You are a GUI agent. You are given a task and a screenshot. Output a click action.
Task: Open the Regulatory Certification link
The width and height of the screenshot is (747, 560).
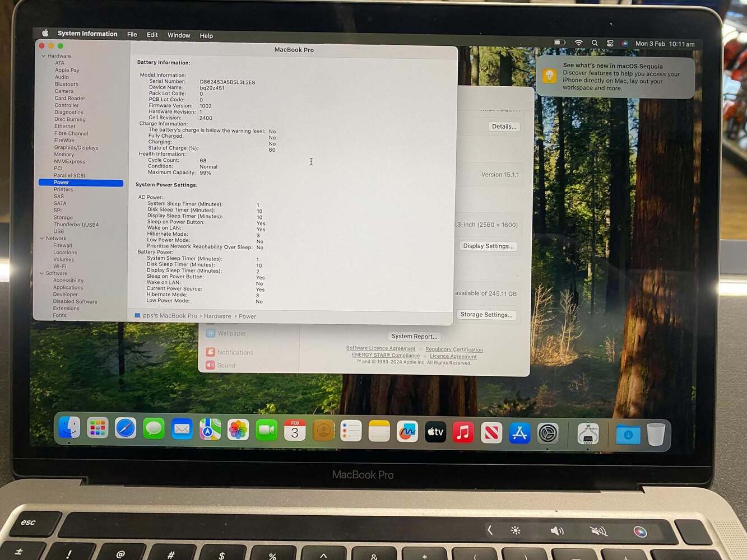[x=454, y=349]
